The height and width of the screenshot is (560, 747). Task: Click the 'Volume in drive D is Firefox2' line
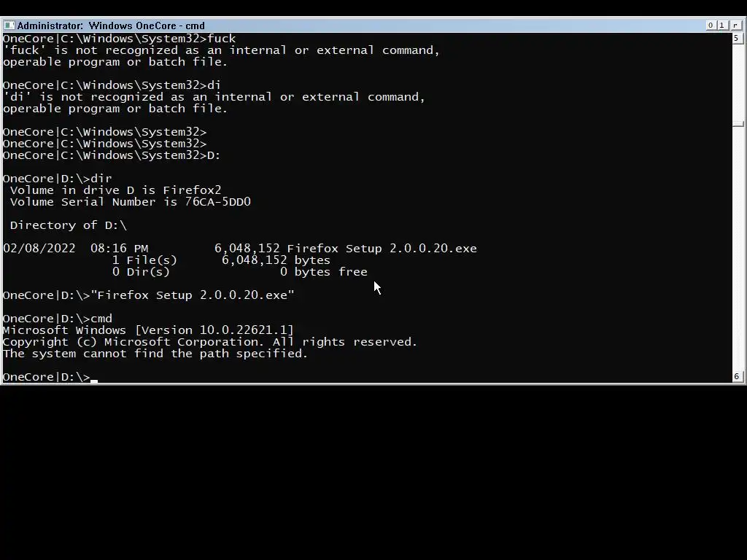tap(116, 190)
